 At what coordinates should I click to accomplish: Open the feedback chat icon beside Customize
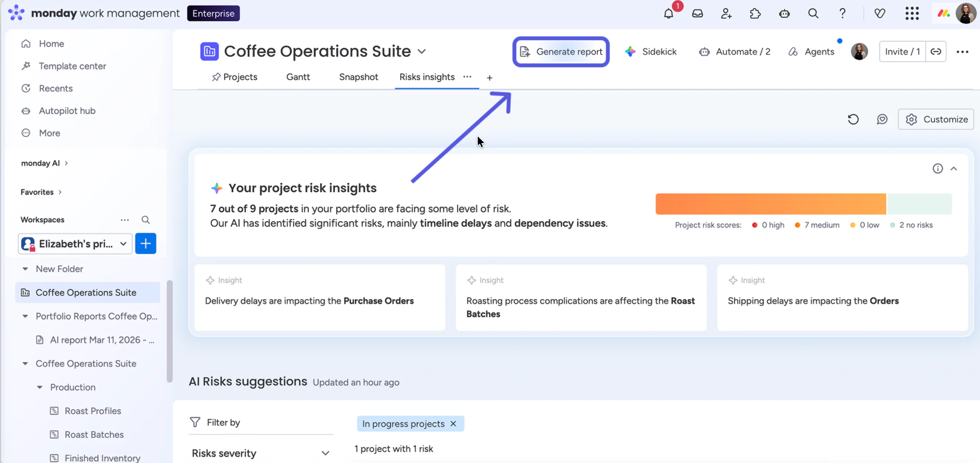click(882, 119)
